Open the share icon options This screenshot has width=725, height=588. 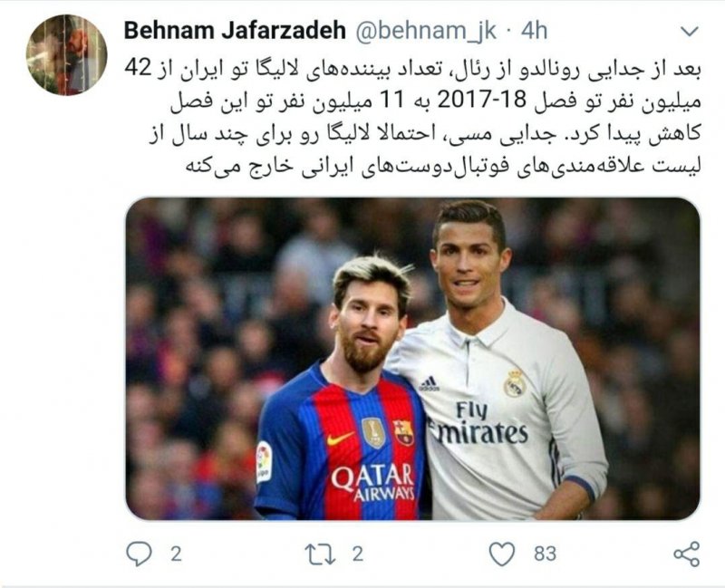[687, 554]
